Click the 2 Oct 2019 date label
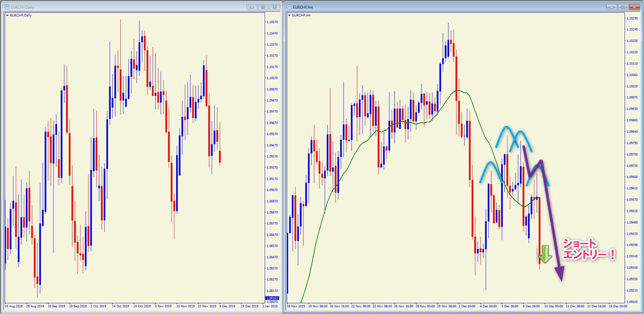The image size is (644, 314). coord(98,307)
